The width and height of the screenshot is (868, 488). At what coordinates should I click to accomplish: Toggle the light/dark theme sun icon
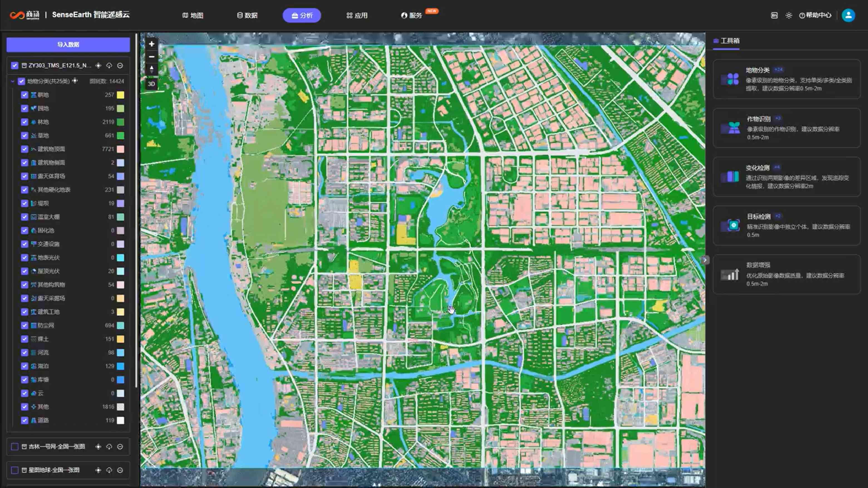[789, 15]
